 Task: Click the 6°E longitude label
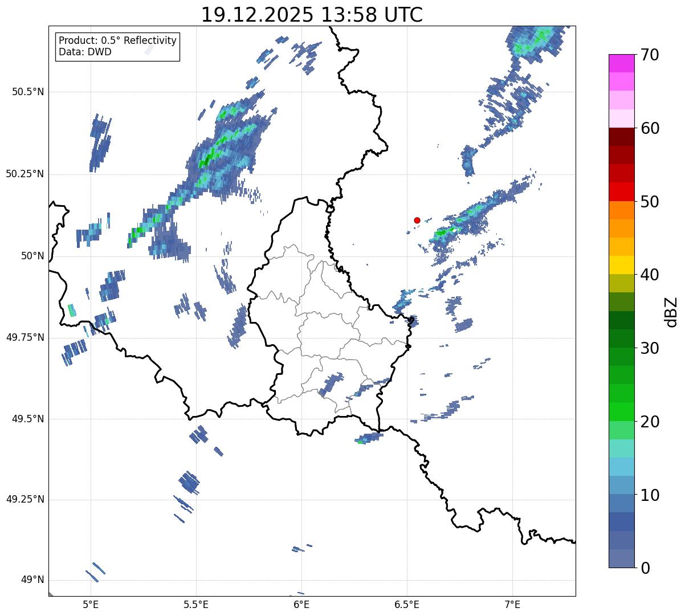301,604
